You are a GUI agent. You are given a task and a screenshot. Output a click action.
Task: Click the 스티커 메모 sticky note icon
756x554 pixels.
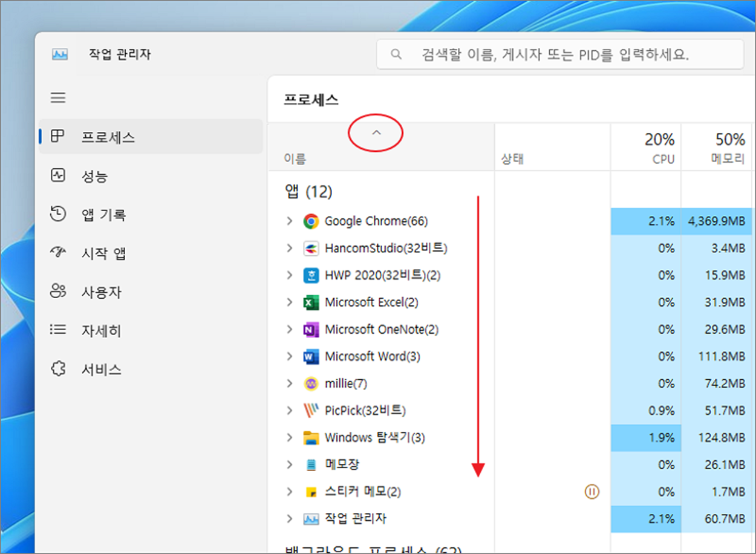(x=311, y=492)
